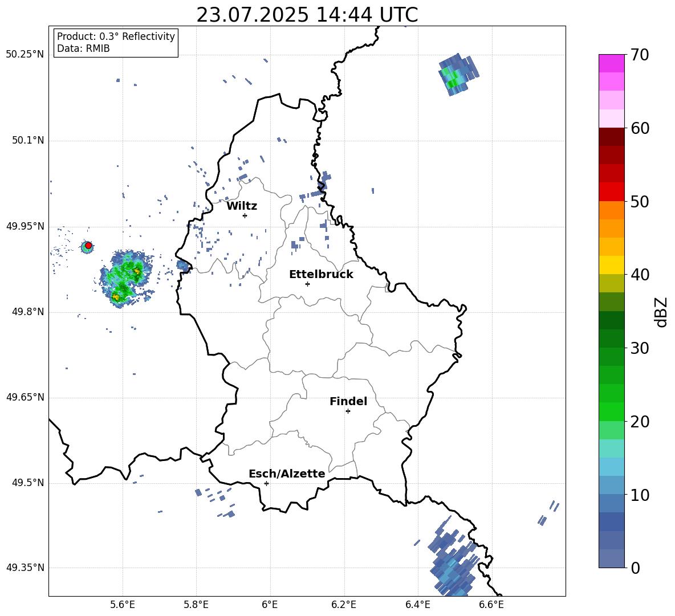675x616 pixels.
Task: Click the red dot marker west of Luxembourg
Action: 88,246
